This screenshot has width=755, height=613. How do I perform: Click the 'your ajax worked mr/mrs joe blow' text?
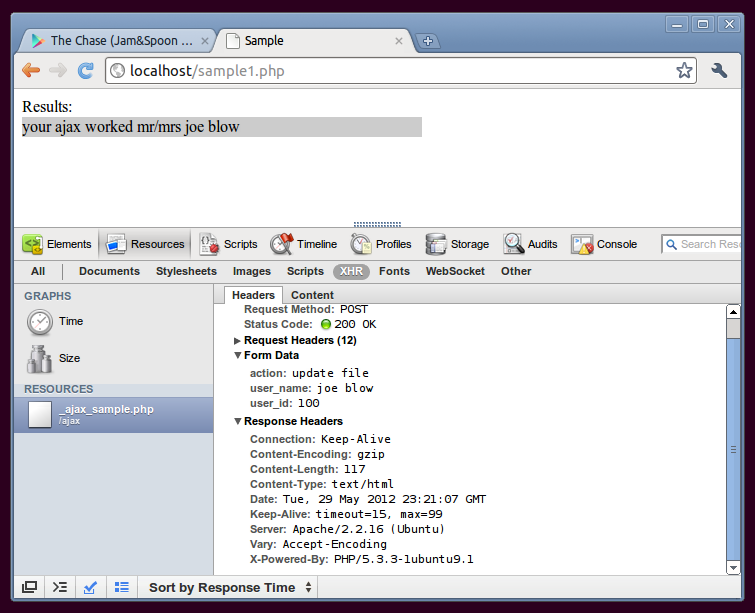pos(130,127)
